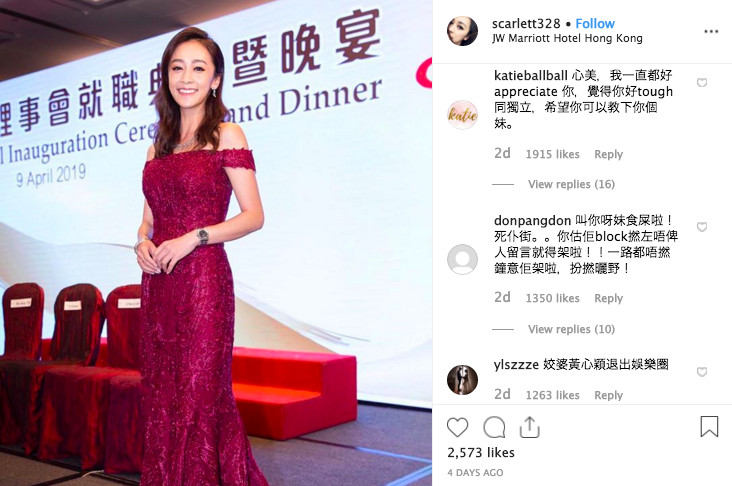
Task: Follow scarlett328
Action: click(x=595, y=24)
